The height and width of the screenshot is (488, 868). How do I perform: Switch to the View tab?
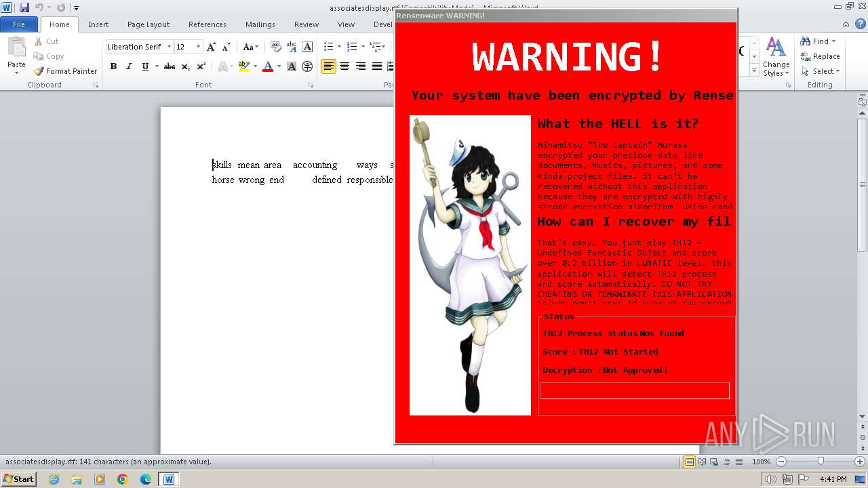(x=346, y=24)
